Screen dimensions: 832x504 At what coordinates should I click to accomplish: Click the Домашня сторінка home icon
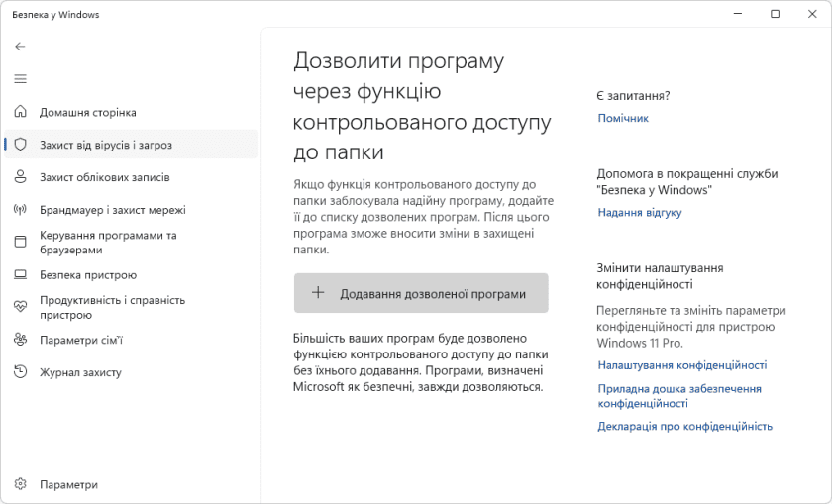(x=20, y=113)
